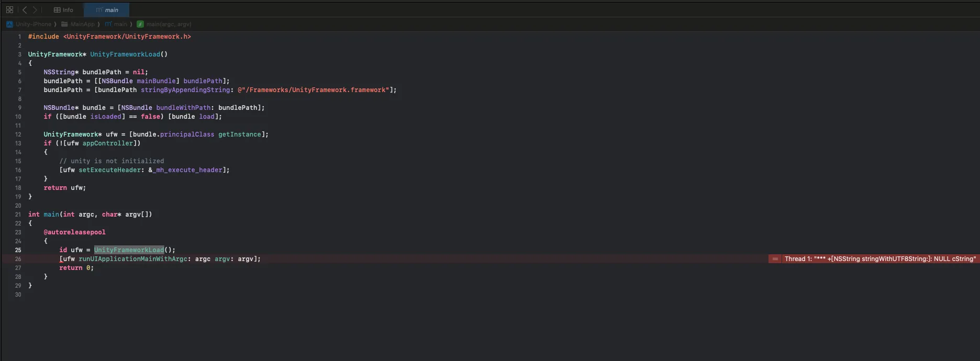Click line number 25 in the gutter

click(x=18, y=250)
